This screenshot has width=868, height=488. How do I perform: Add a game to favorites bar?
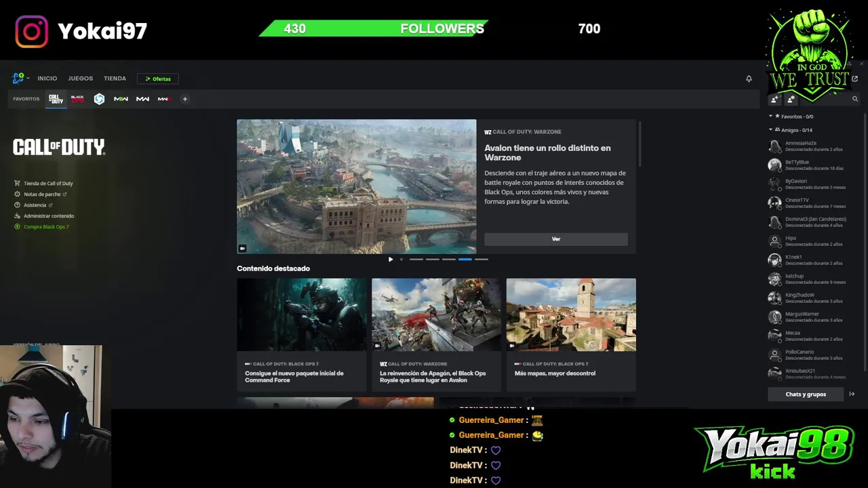[184, 99]
